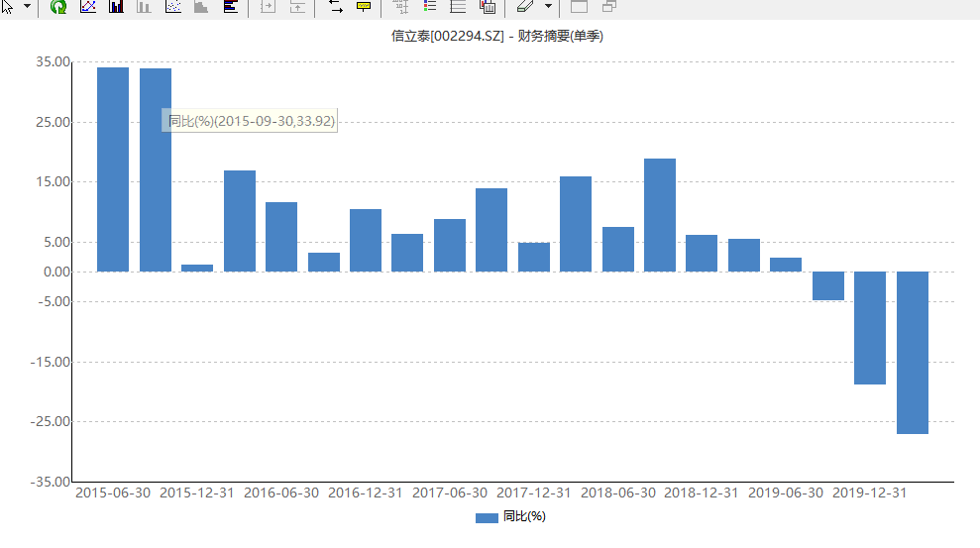Click the 2015-06-30 bar
Screen dimensions: 980x548
pos(113,169)
